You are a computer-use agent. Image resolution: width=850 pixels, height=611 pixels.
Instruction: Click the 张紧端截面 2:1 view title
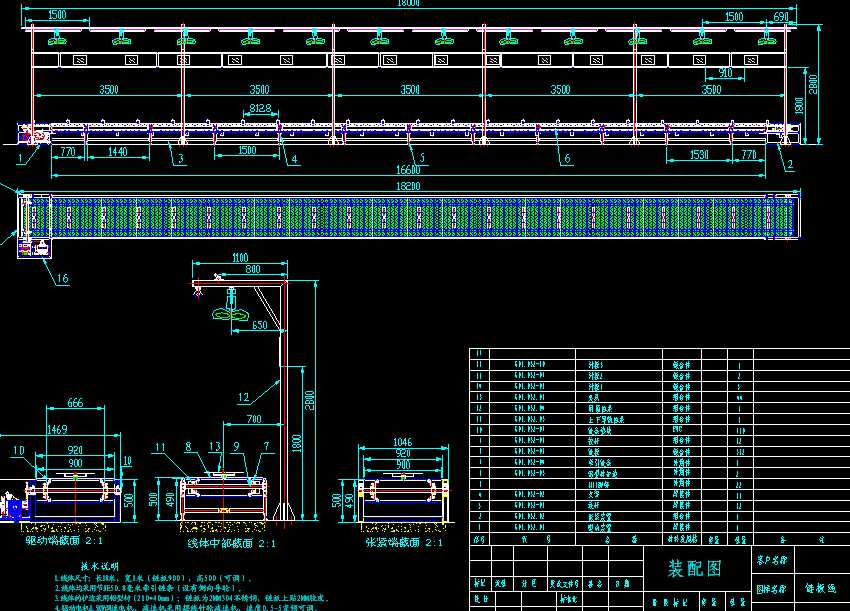click(x=404, y=542)
